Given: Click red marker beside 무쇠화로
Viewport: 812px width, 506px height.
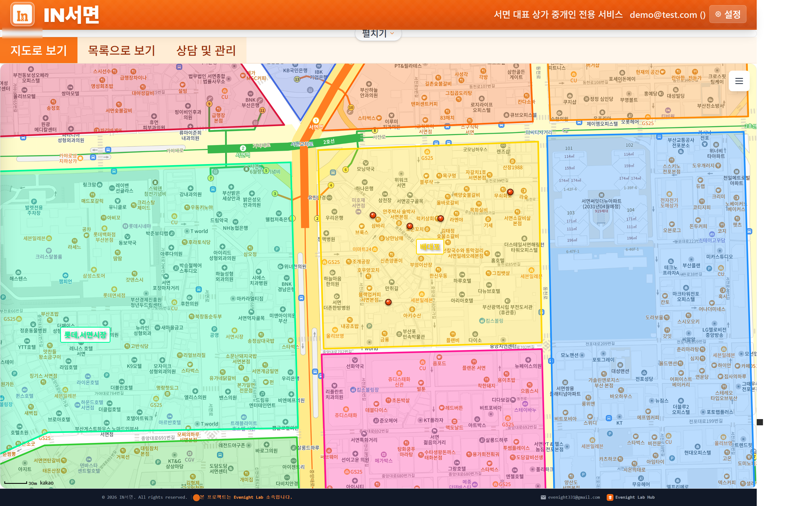Looking at the screenshot, I should [x=510, y=192].
